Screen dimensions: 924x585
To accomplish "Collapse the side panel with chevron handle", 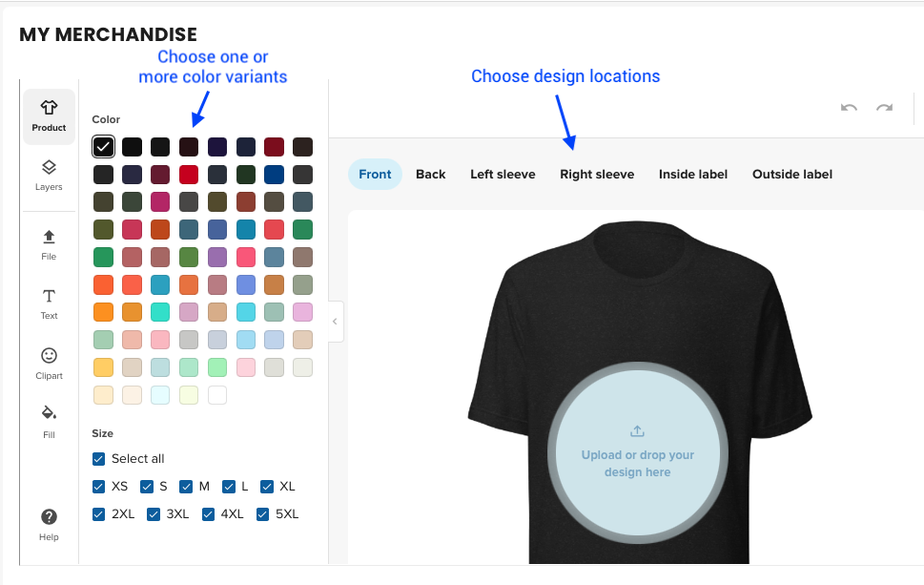I will point(335,322).
